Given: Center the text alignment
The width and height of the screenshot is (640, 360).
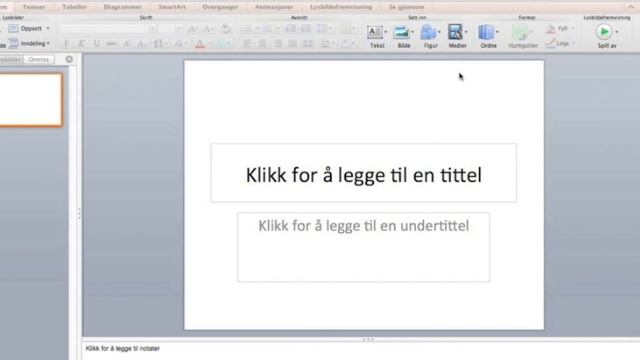Looking at the screenshot, I should [262, 43].
